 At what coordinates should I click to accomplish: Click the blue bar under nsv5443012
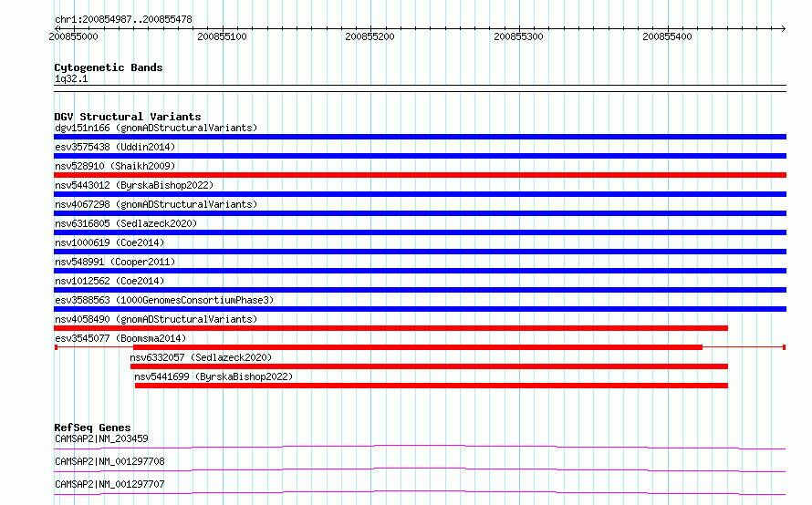420,194
